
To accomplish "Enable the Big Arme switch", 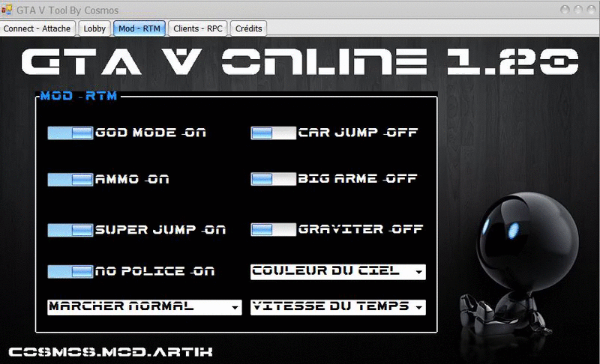I will pos(273,179).
